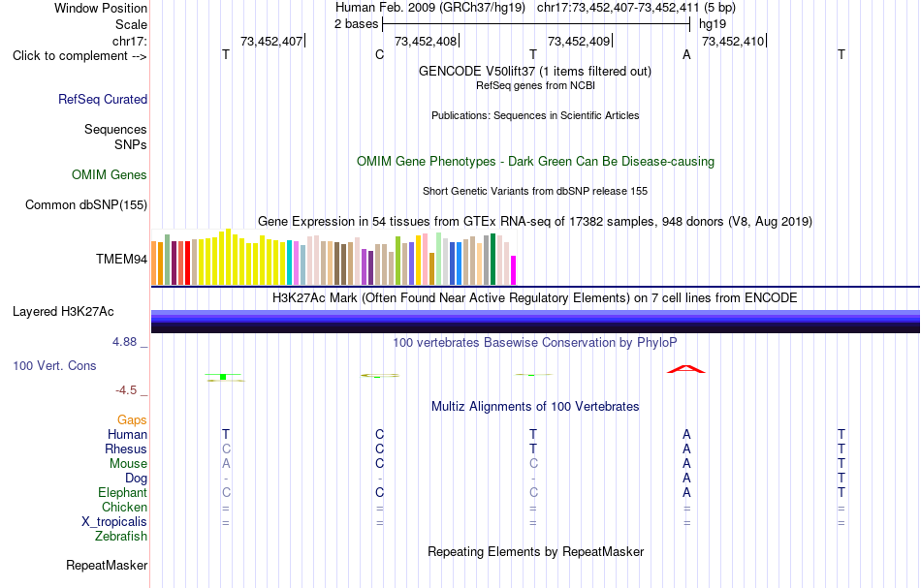921x588 pixels.
Task: Click the hg19 label beside the scale bar
Action: tap(713, 24)
